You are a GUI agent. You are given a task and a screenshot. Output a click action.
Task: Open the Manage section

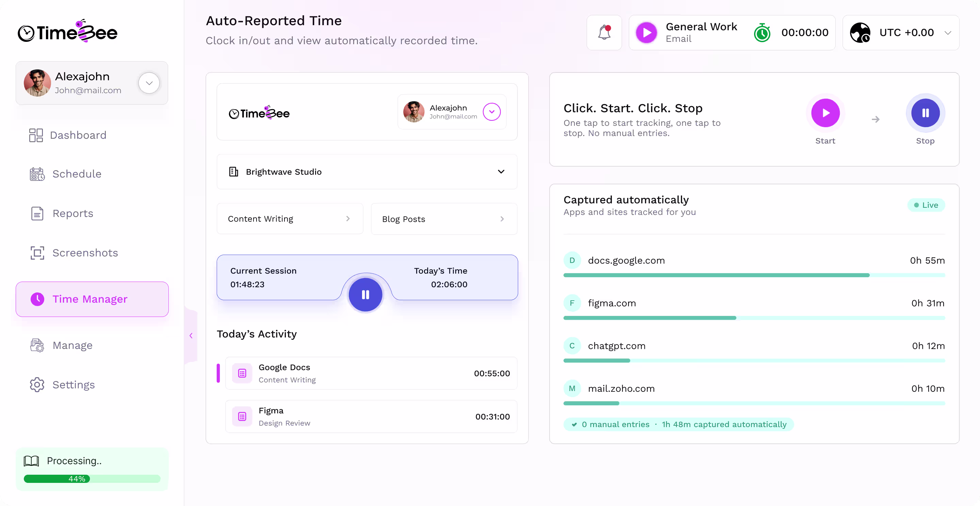point(61,345)
